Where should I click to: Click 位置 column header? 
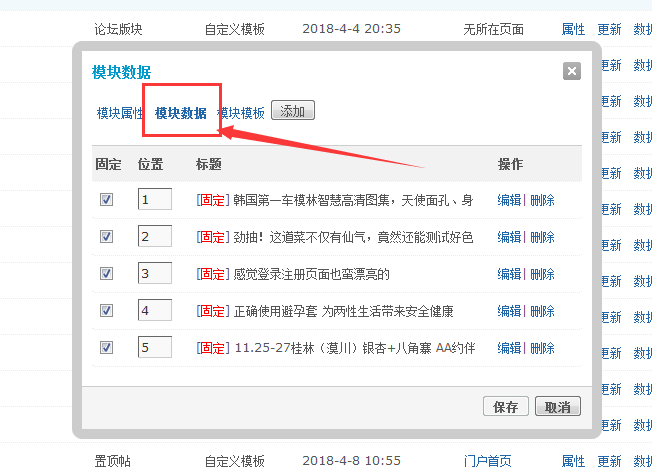point(150,164)
